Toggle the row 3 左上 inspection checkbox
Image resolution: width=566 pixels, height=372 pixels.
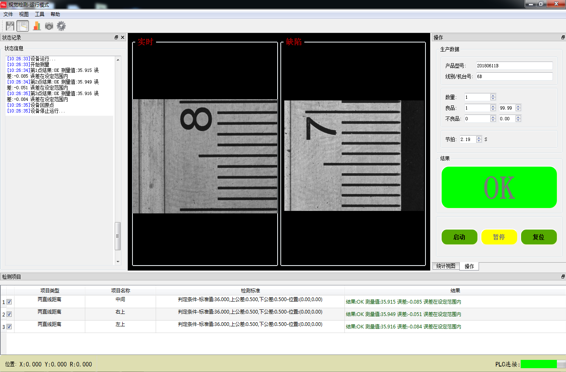[x=9, y=327]
